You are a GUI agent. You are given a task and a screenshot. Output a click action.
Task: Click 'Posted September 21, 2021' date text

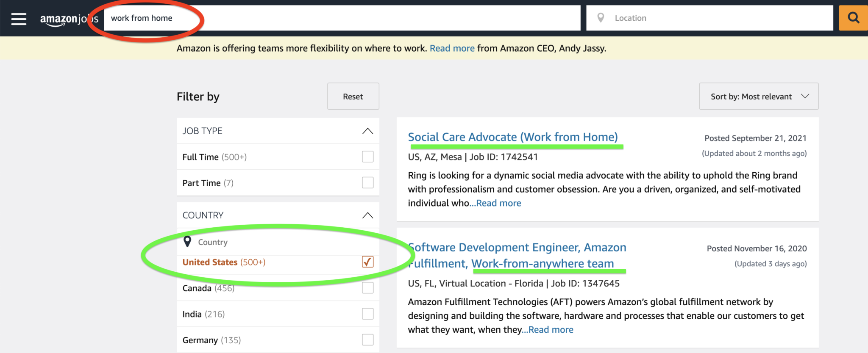[755, 138]
